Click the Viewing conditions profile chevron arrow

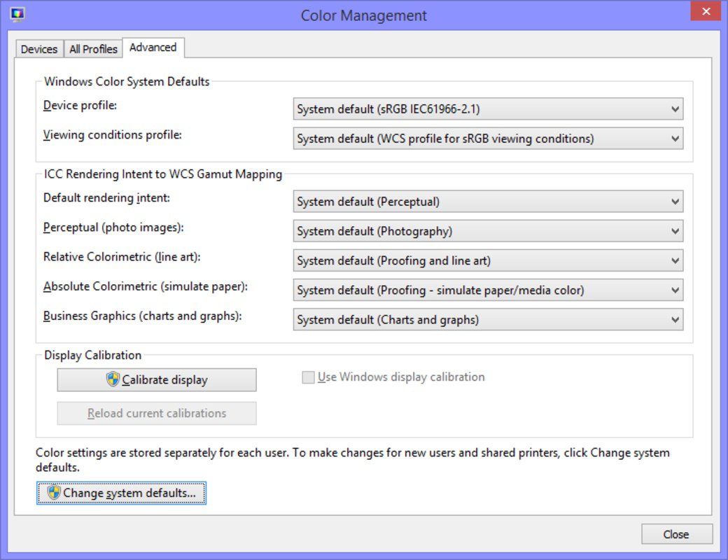675,138
